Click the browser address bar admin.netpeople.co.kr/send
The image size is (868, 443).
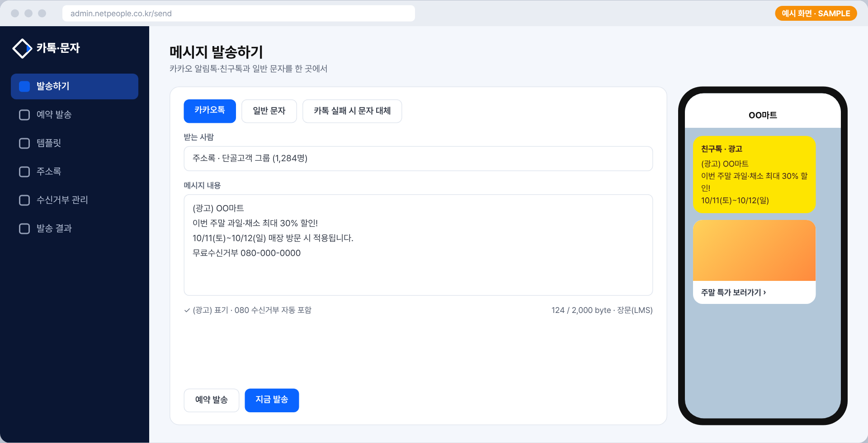239,14
